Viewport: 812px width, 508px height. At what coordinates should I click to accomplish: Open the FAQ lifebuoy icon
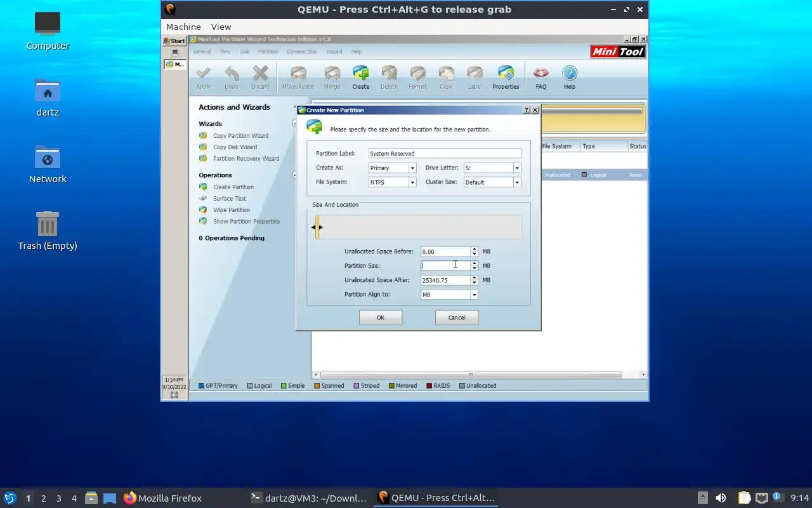pos(541,78)
